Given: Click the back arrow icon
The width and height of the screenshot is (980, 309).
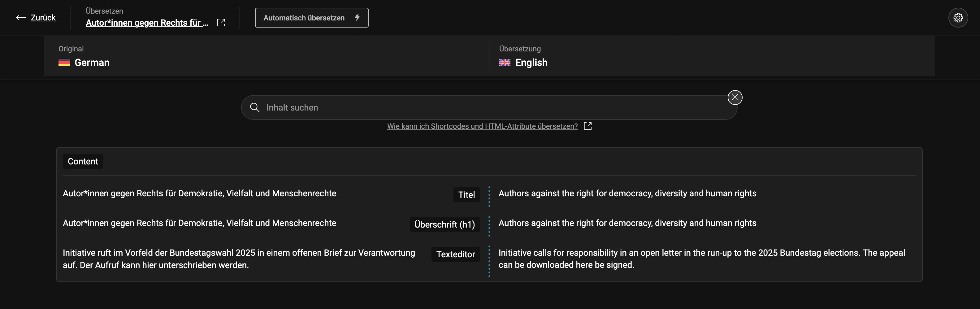Looking at the screenshot, I should (x=20, y=18).
